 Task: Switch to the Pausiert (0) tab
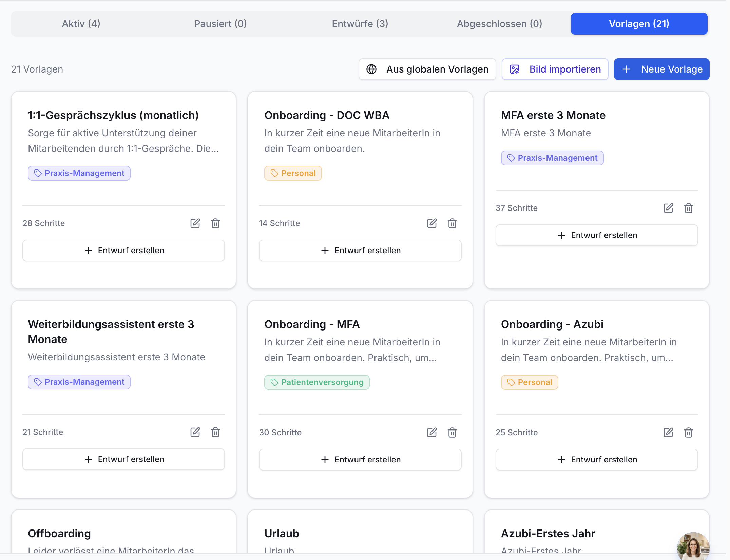220,24
